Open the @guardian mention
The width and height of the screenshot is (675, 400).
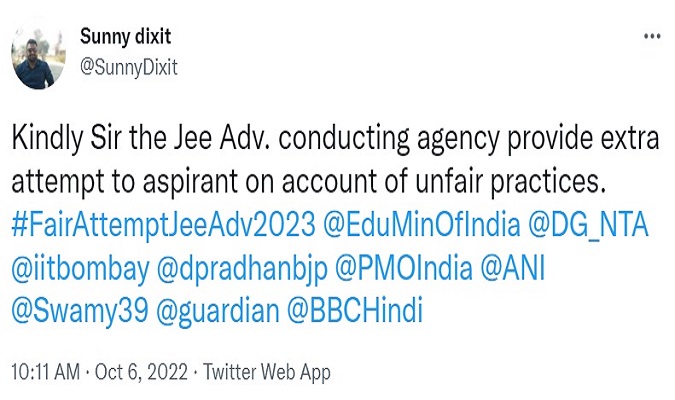tap(208, 311)
